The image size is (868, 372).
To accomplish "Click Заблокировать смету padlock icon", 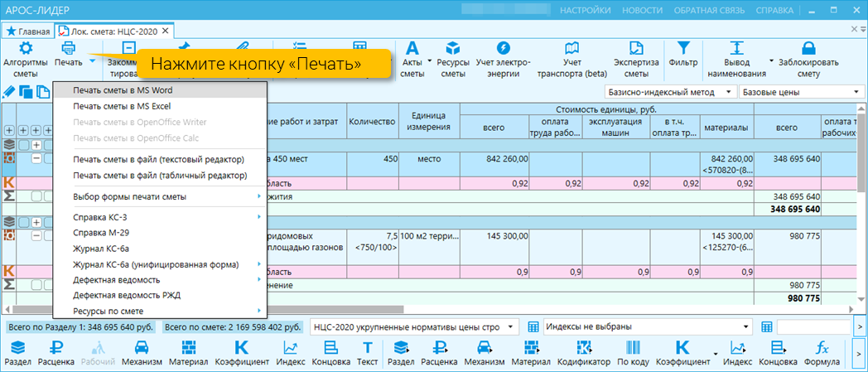I will pyautogui.click(x=808, y=48).
